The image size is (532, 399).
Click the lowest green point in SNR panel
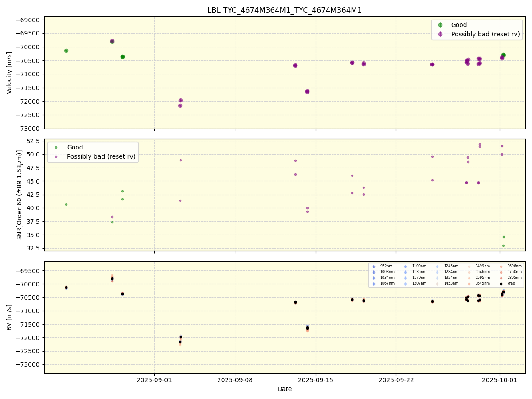coord(503,246)
